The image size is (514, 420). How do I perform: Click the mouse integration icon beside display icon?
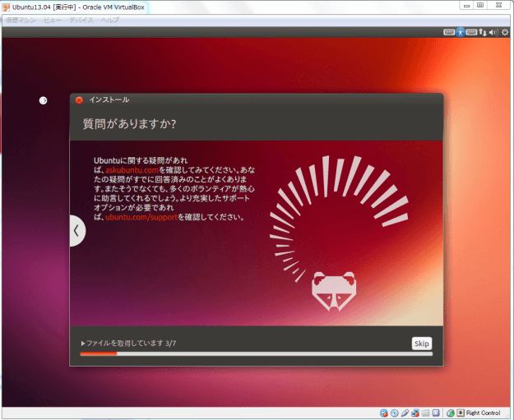point(451,413)
